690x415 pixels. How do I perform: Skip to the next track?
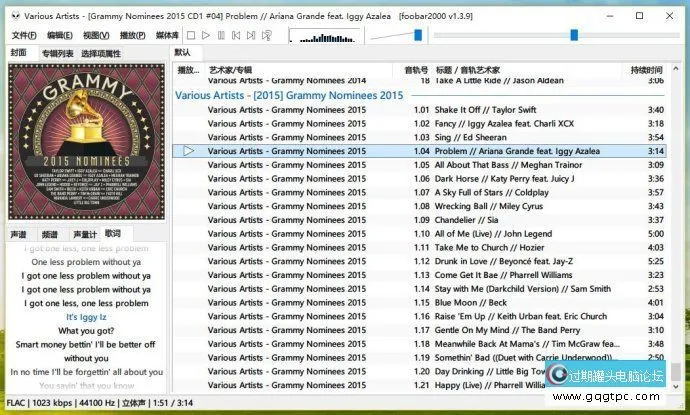(251, 35)
